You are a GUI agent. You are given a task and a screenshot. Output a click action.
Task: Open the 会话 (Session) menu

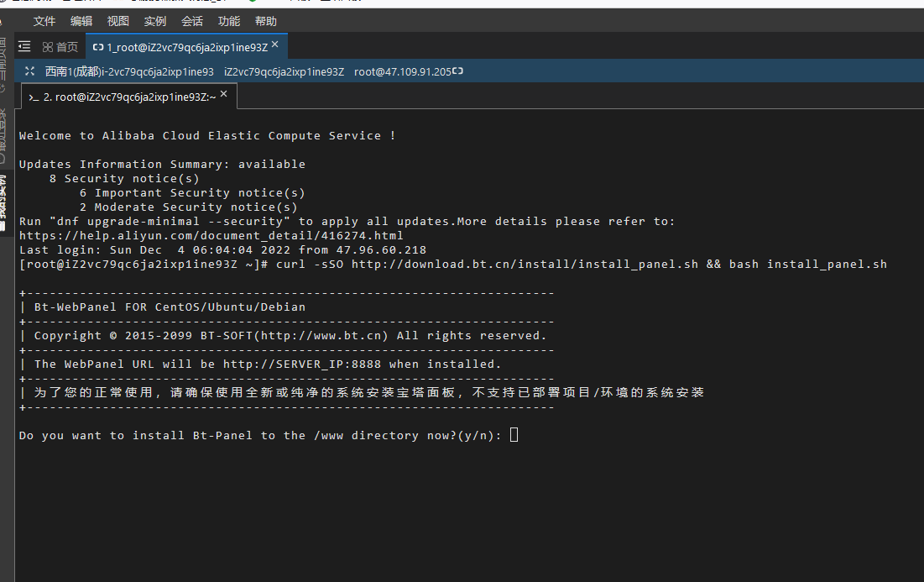click(x=192, y=21)
